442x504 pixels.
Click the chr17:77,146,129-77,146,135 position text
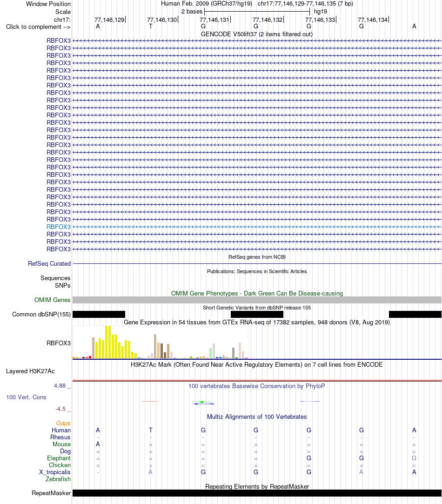pos(305,4)
